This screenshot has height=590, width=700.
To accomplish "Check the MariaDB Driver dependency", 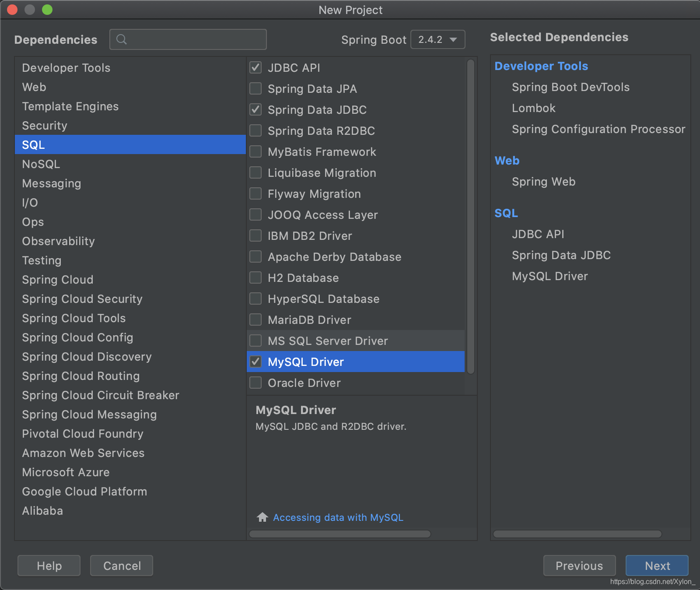I will (x=255, y=320).
